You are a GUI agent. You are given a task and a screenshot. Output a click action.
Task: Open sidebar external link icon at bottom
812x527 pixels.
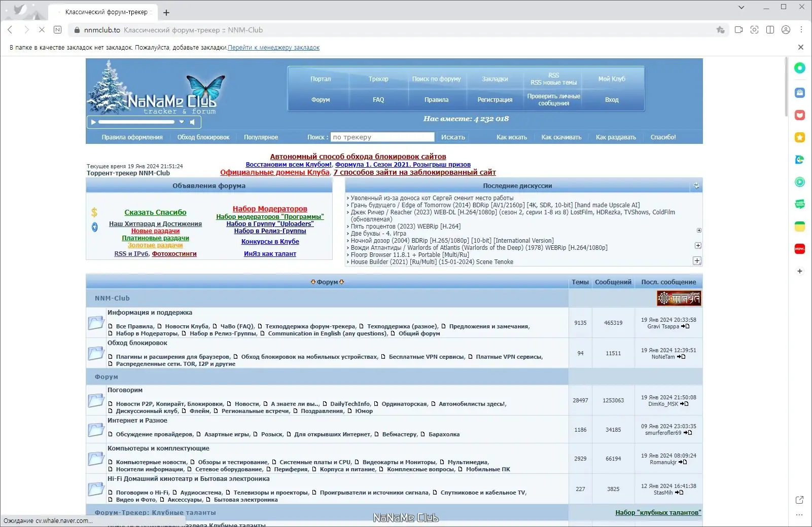pos(800,500)
